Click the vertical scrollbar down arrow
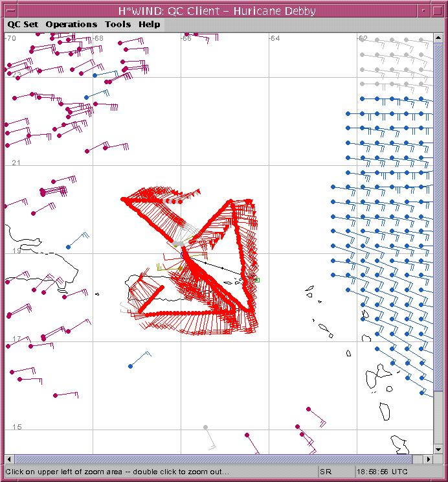Screen dimensions: 448x482 pos(439,450)
